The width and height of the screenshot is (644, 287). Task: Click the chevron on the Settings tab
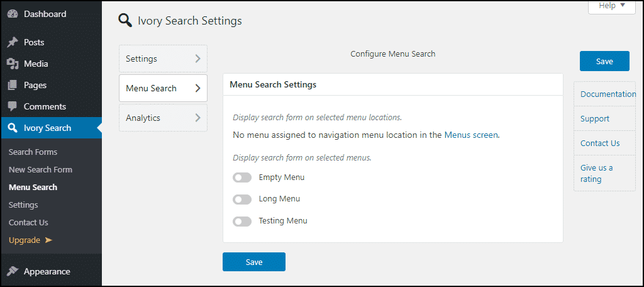coord(197,59)
